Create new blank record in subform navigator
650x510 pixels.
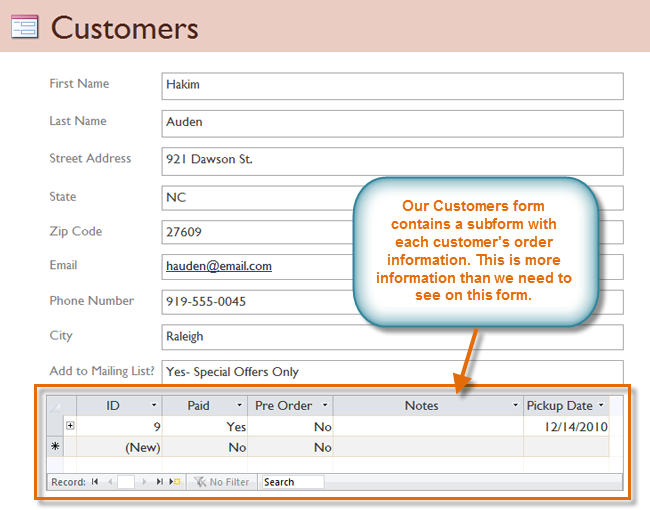coord(175,482)
